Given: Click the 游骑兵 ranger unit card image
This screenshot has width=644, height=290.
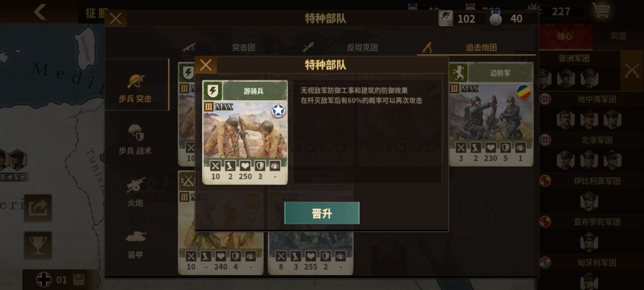Looking at the screenshot, I should pyautogui.click(x=245, y=129).
